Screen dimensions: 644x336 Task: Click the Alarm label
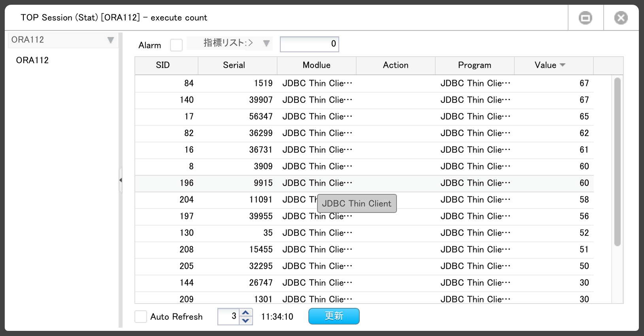click(150, 46)
